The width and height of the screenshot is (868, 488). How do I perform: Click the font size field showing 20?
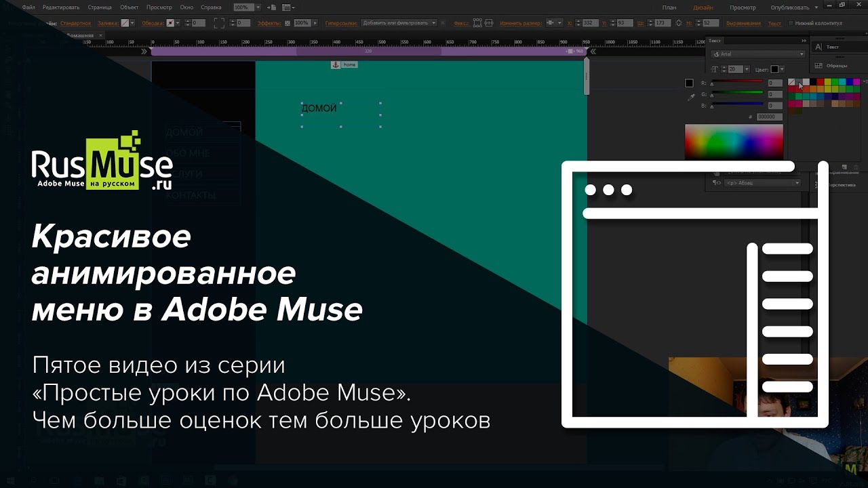click(x=736, y=69)
